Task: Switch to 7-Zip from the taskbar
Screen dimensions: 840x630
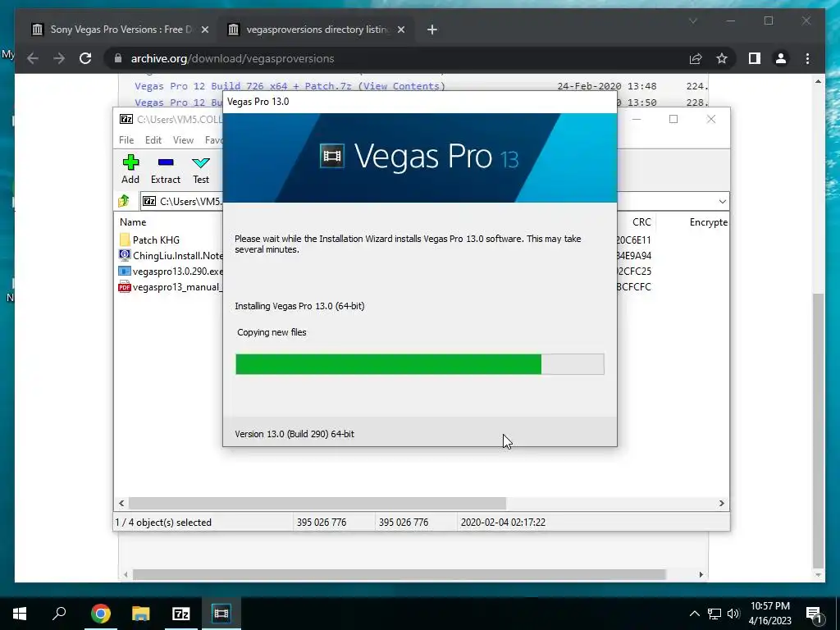Action: tap(181, 614)
